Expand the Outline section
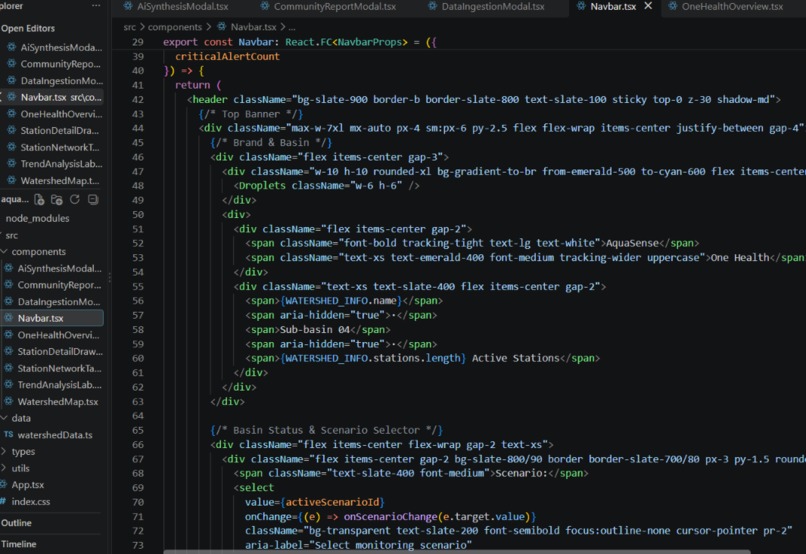Image resolution: width=806 pixels, height=554 pixels. 16,523
